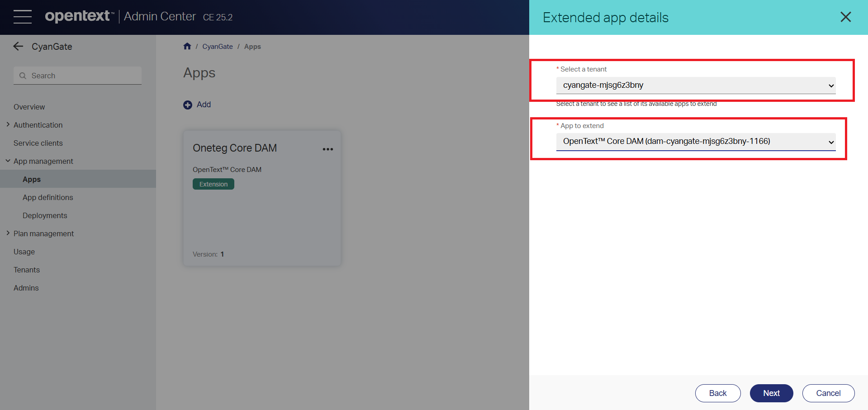
Task: Select Tenants from the sidebar
Action: click(x=27, y=270)
